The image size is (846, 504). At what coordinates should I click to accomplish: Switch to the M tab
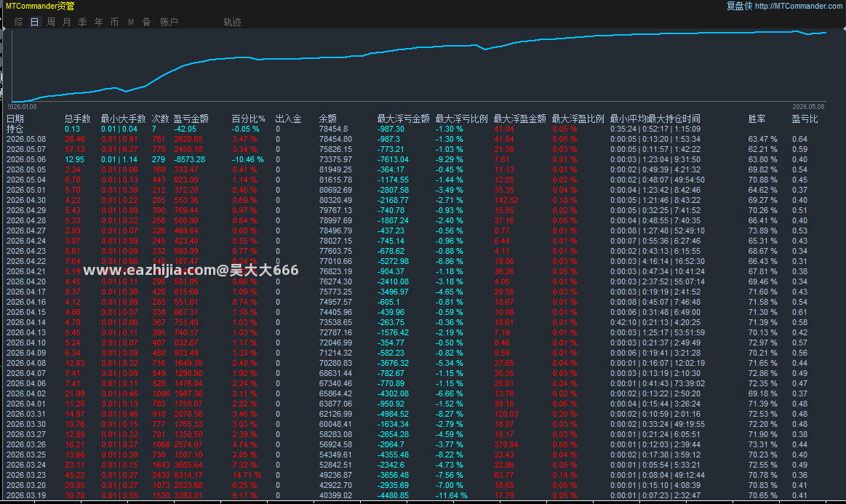tap(130, 22)
